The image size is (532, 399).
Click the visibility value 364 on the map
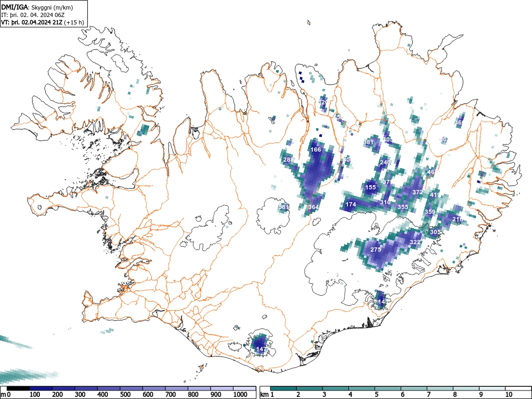pos(313,207)
